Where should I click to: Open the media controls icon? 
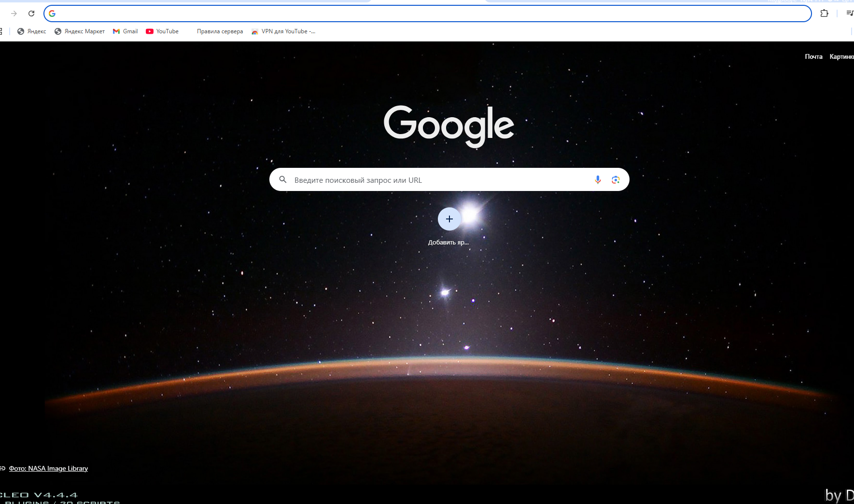849,14
